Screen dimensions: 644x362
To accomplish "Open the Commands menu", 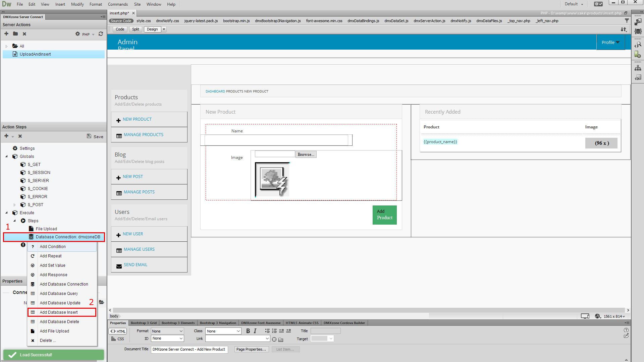I will [118, 4].
